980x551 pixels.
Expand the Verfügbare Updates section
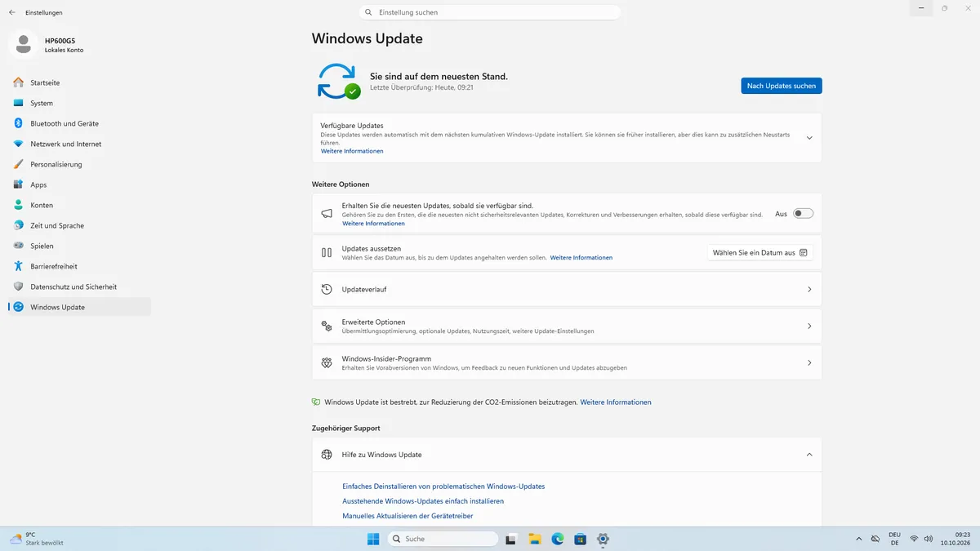(x=809, y=138)
